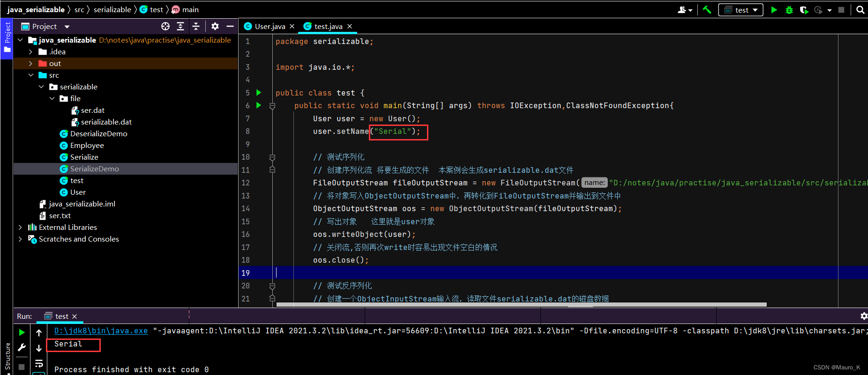
Task: Open the Code With Me user icon
Action: (x=682, y=9)
